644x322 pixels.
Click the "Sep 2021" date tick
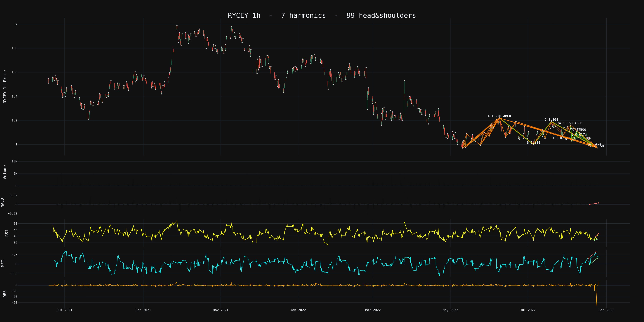click(143, 310)
